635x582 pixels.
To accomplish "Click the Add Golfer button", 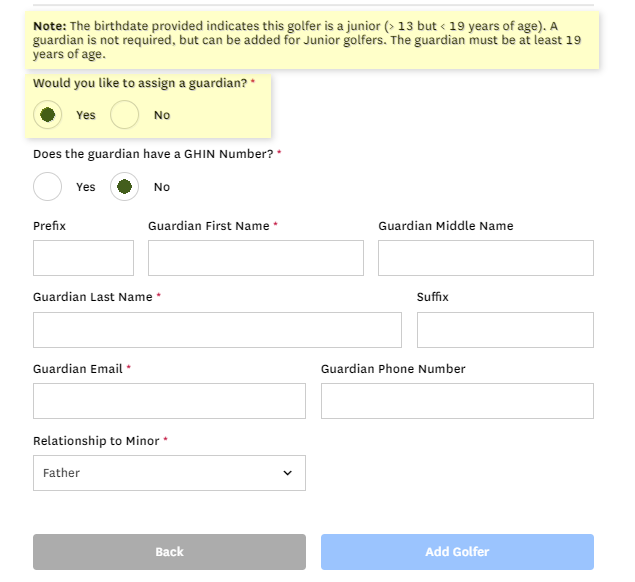I will coord(457,552).
